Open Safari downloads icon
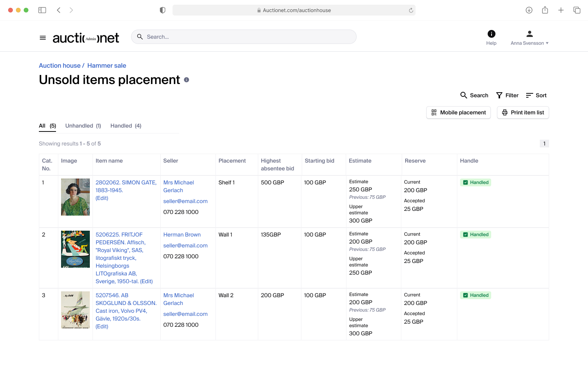 [x=529, y=10]
